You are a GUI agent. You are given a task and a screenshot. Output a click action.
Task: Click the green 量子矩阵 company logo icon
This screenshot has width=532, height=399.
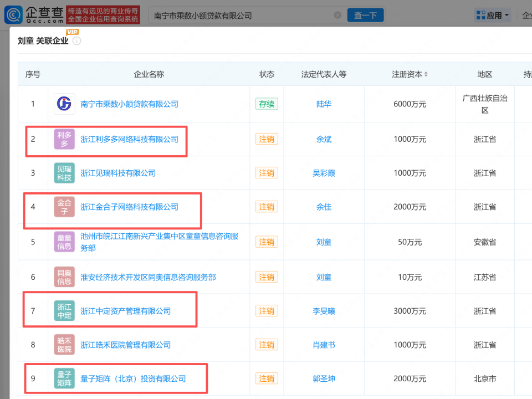[64, 378]
